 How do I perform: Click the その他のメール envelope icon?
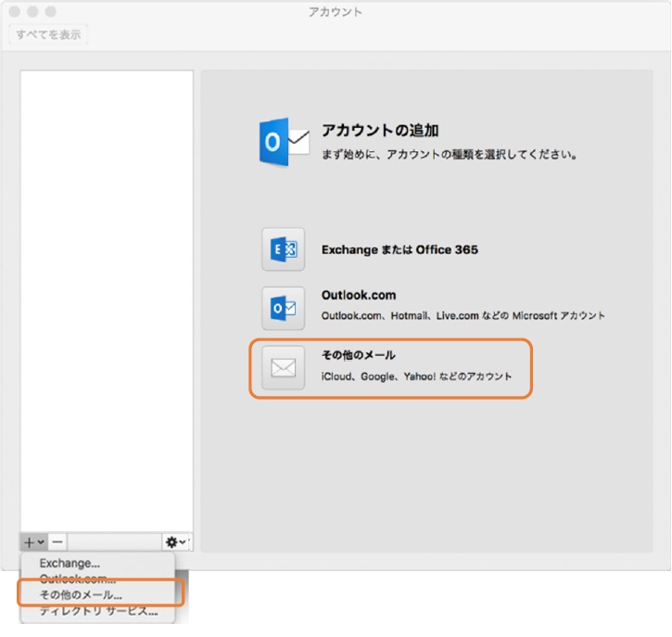click(x=284, y=368)
